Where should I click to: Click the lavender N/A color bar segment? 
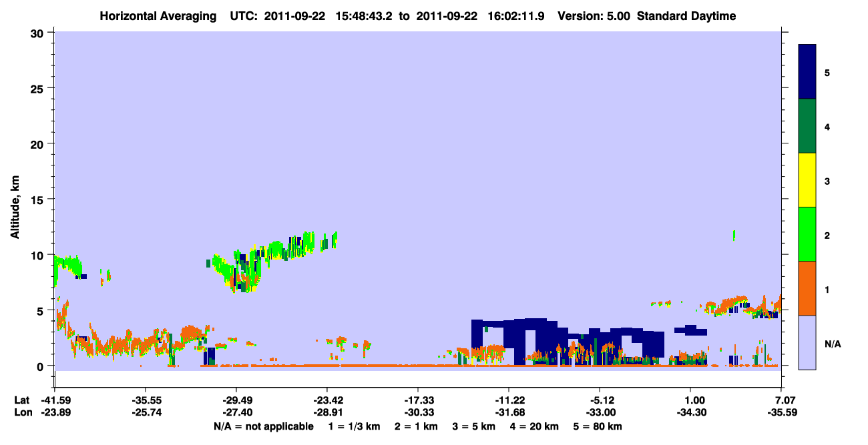tap(807, 342)
